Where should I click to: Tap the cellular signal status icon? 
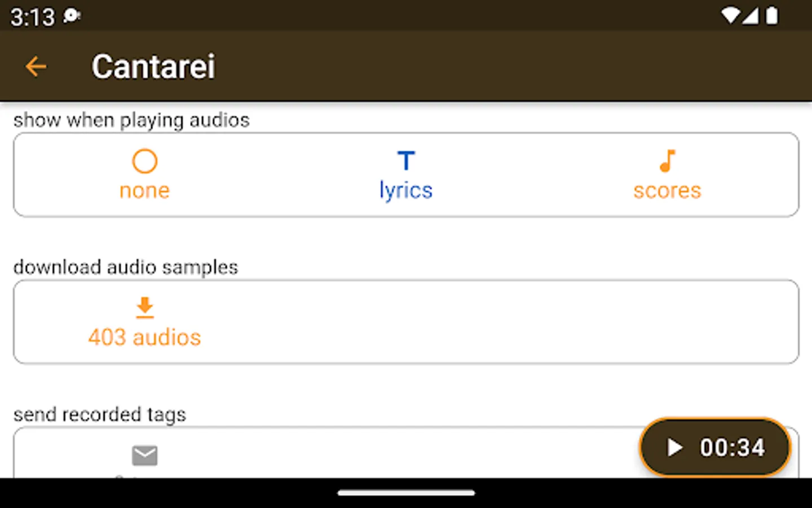[x=750, y=16]
